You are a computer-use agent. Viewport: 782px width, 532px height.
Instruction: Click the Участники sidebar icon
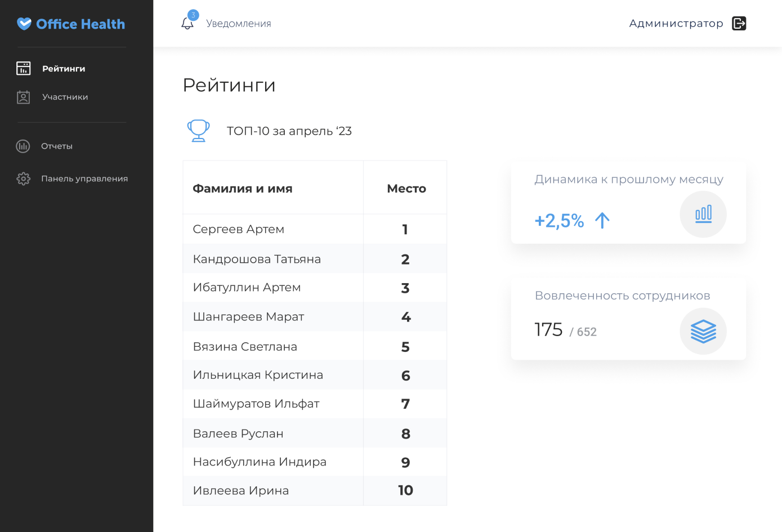point(24,97)
